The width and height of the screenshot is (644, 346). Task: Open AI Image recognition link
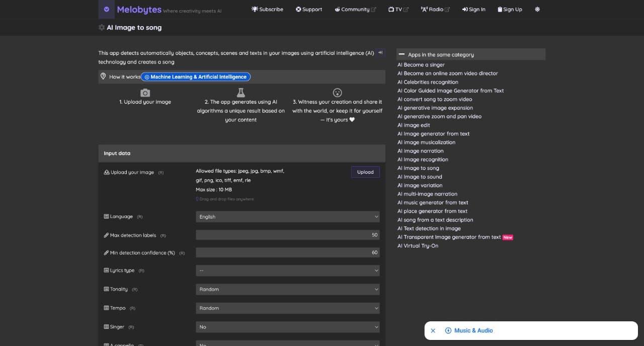(x=423, y=159)
